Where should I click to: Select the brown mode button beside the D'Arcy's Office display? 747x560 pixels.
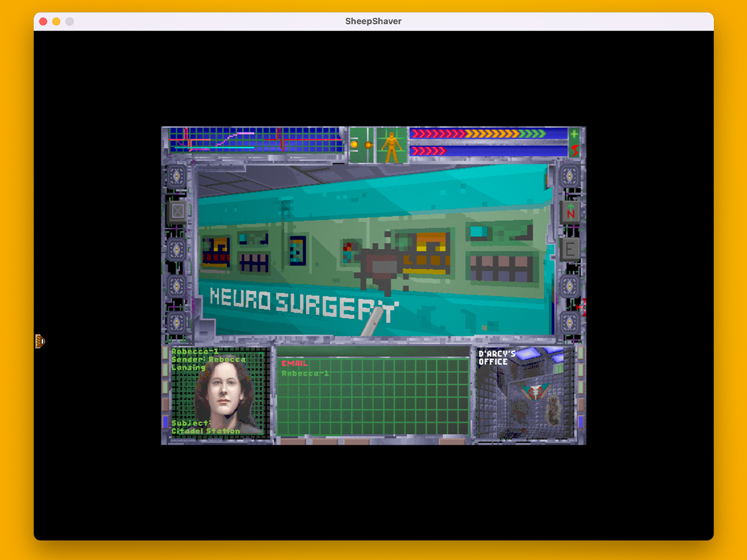[580, 404]
